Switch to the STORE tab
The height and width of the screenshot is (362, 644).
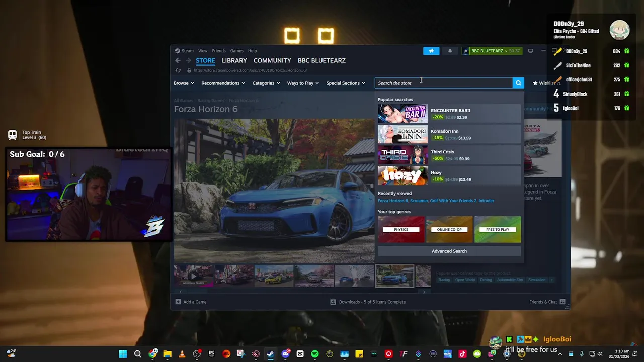point(205,60)
